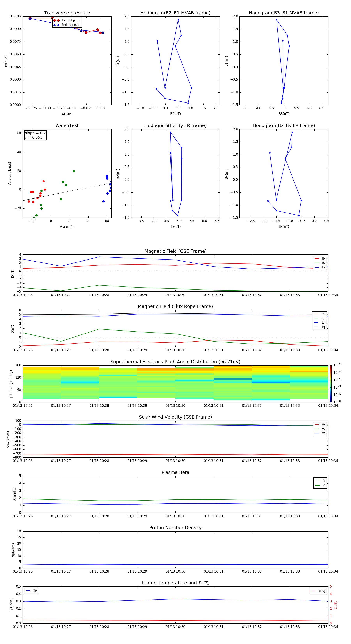Click the 'Tp(10^6K)' y-axis label

pos(11,605)
